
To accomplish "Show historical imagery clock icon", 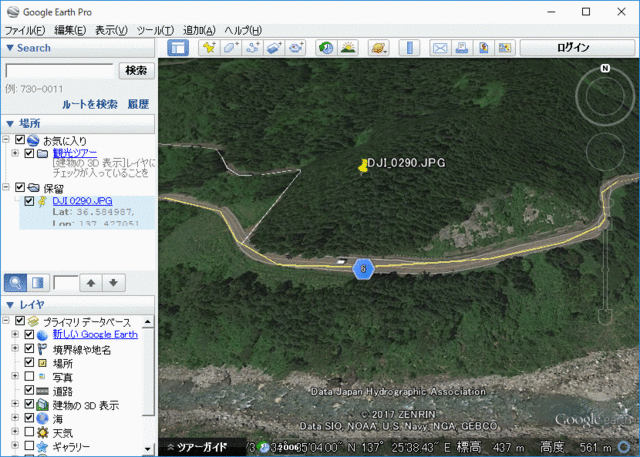I will 326,48.
